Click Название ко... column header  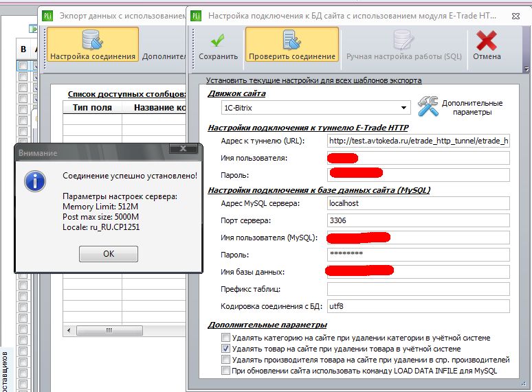coord(154,108)
